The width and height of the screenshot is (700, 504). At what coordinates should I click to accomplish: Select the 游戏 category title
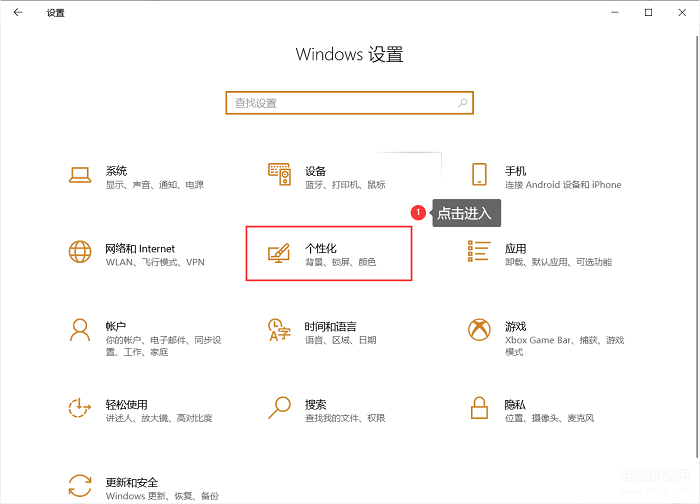[x=515, y=326]
